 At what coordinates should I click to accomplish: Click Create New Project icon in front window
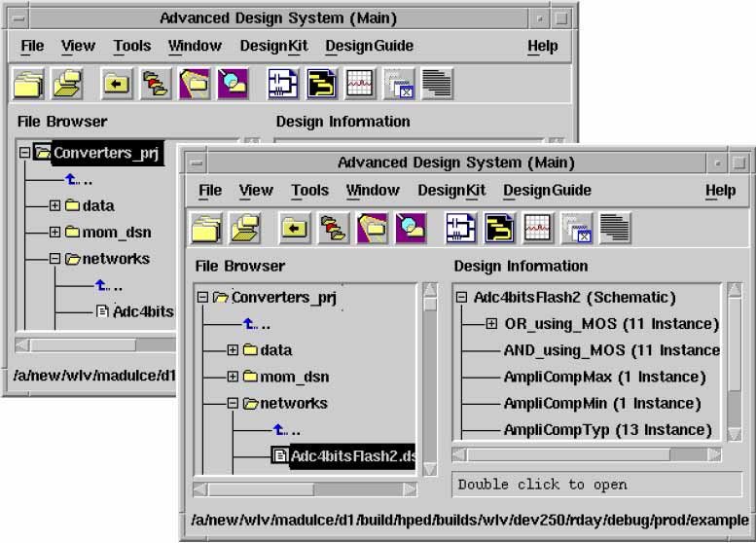[206, 228]
